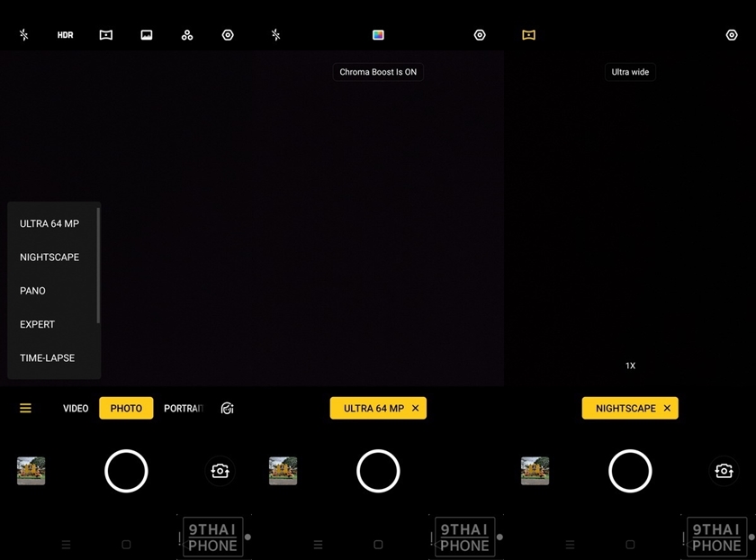The width and height of the screenshot is (756, 560).
Task: Switch to the PORTRAIT tab
Action: pyautogui.click(x=183, y=409)
